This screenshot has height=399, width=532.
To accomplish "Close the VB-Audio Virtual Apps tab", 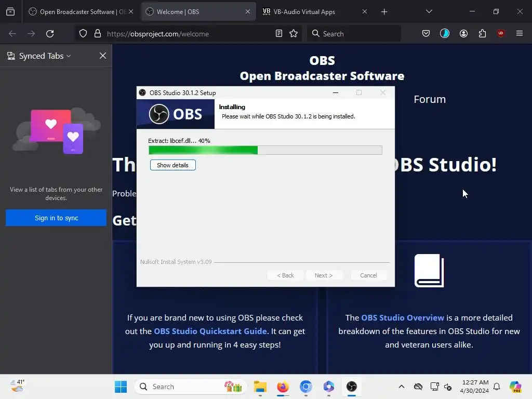I will [364, 11].
